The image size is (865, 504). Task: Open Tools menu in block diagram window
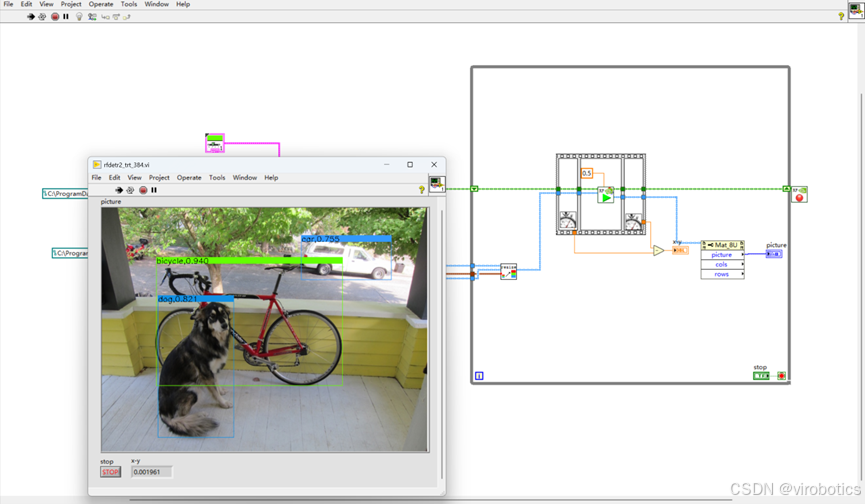129,4
